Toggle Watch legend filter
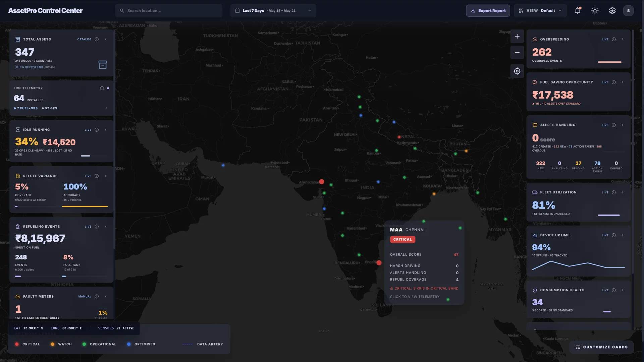Image resolution: width=644 pixels, height=362 pixels. click(x=61, y=344)
